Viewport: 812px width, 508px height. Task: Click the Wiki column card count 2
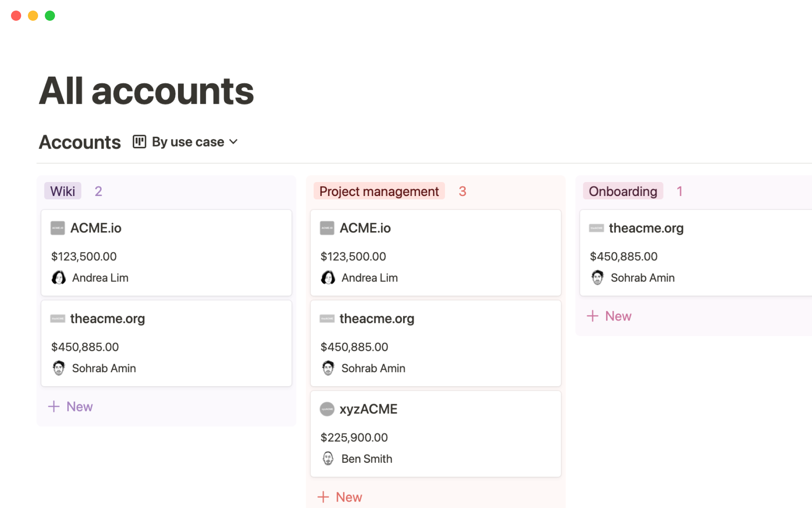[98, 191]
